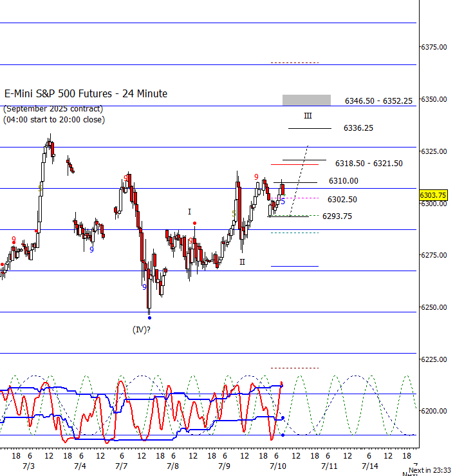The height and width of the screenshot is (476, 455).
Task: Click the 7/14 date label
Action: [370, 466]
